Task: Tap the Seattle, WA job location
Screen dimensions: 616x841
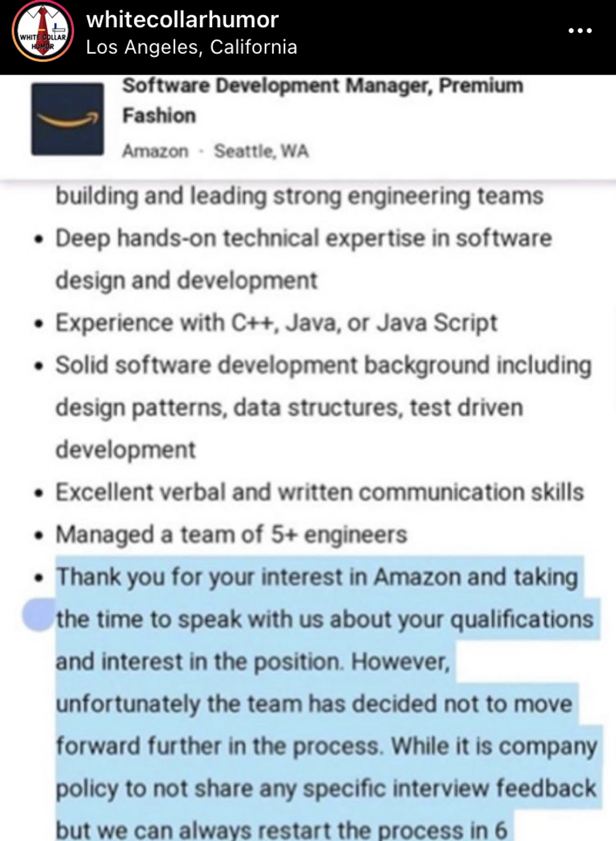Action: tap(261, 151)
